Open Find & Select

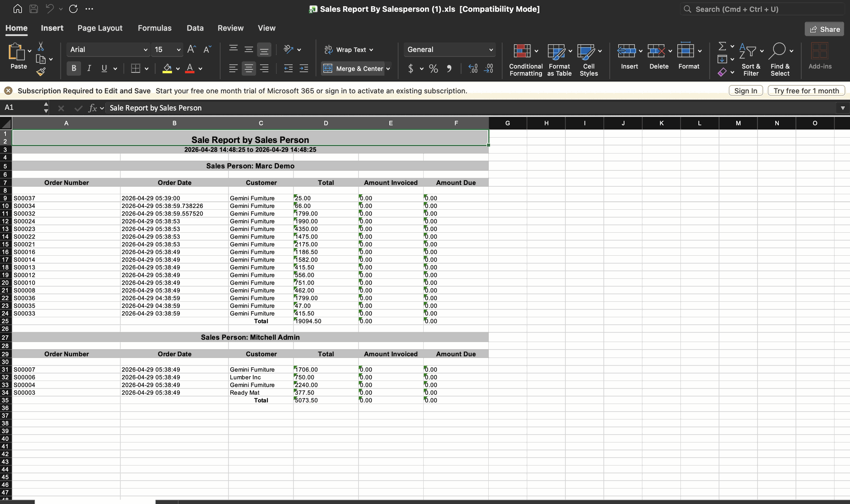click(780, 60)
